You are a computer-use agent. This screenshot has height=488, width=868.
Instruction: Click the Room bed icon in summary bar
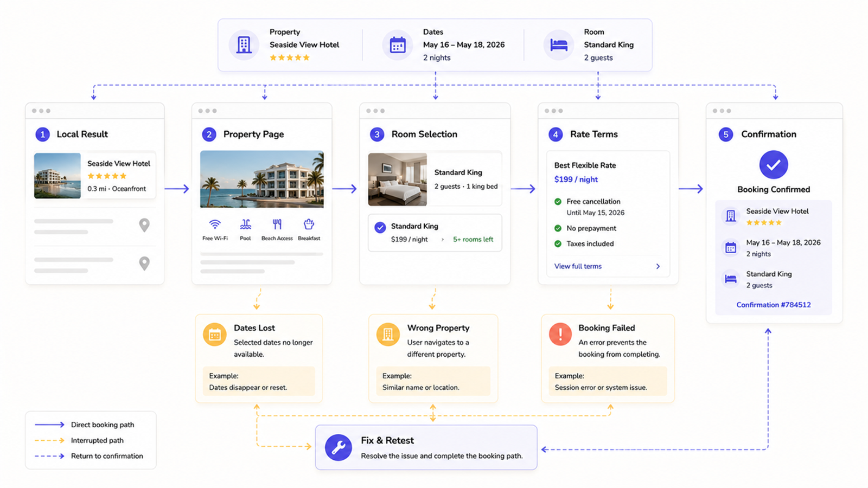pyautogui.click(x=559, y=45)
